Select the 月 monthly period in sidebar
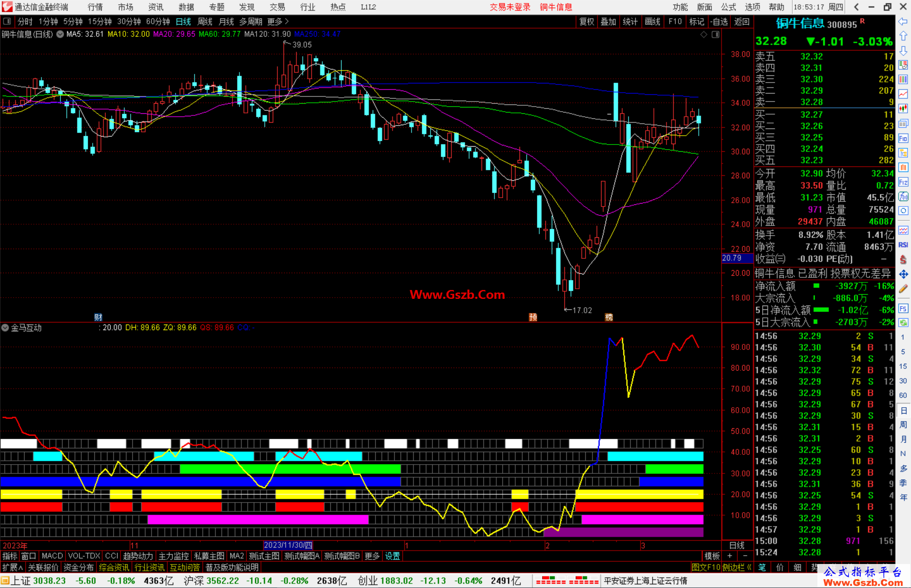This screenshot has height=588, width=911. point(903,439)
